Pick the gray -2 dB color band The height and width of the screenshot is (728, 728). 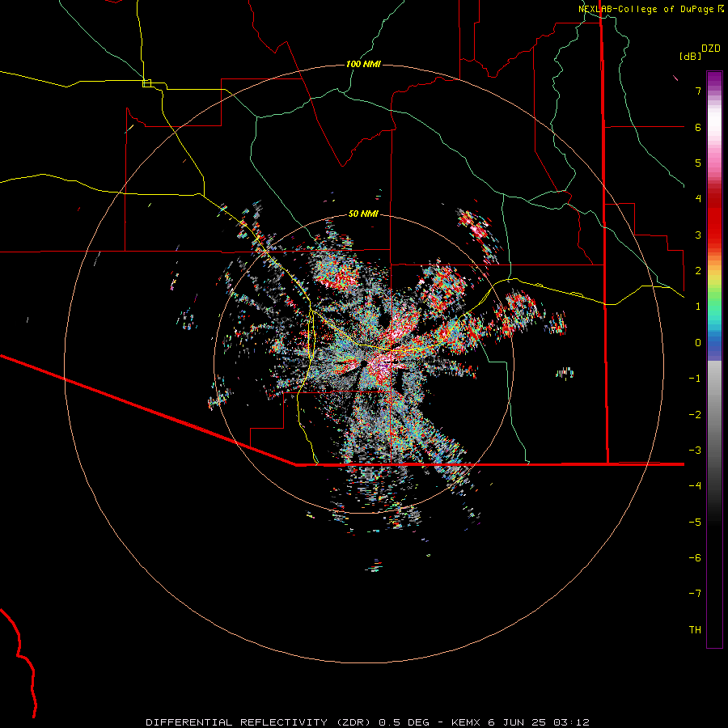tap(714, 414)
